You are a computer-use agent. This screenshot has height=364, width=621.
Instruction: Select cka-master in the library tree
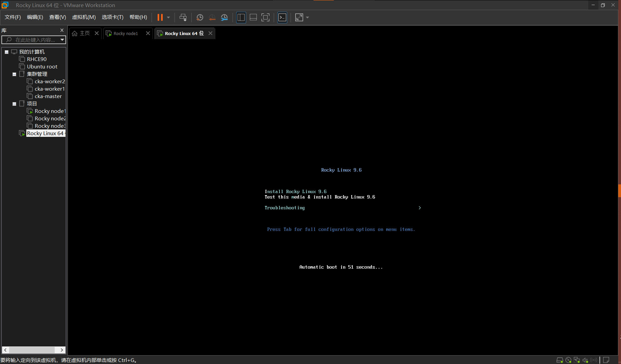pos(48,96)
